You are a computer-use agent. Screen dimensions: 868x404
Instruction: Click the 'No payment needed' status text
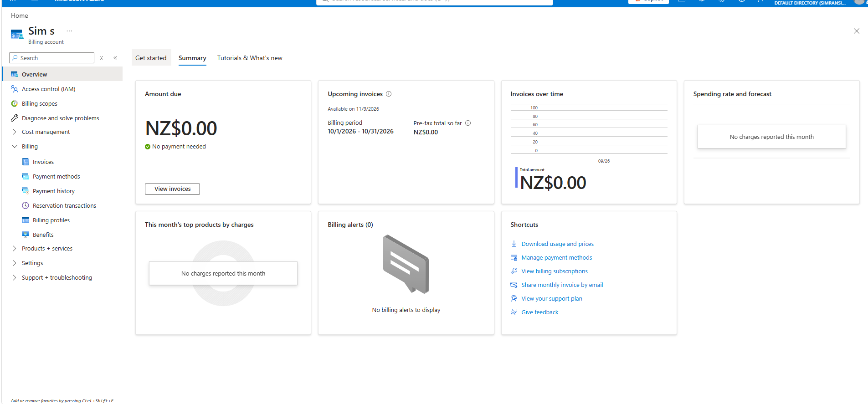(179, 146)
